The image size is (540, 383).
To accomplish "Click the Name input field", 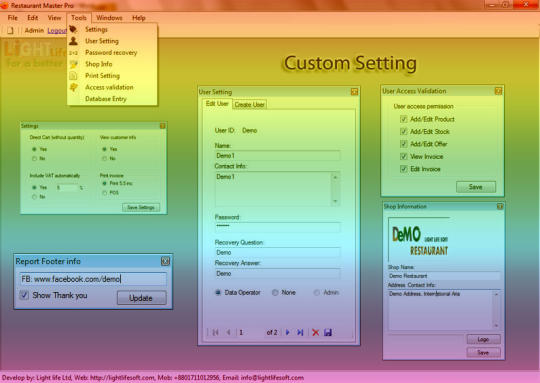I will [x=277, y=156].
